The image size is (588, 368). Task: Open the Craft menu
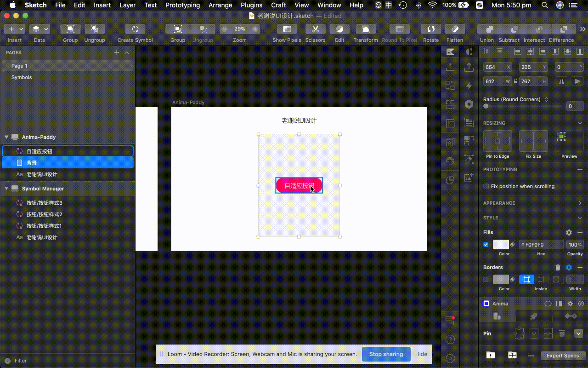click(278, 5)
